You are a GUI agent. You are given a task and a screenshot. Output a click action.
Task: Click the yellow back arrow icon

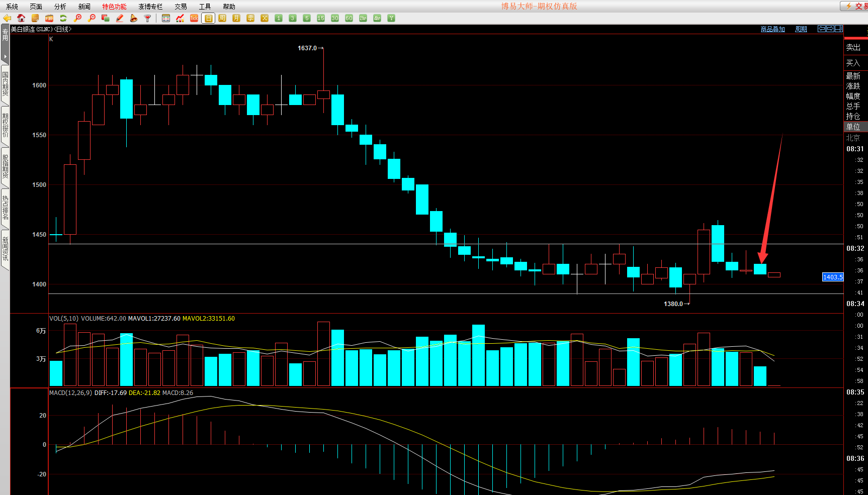7,18
